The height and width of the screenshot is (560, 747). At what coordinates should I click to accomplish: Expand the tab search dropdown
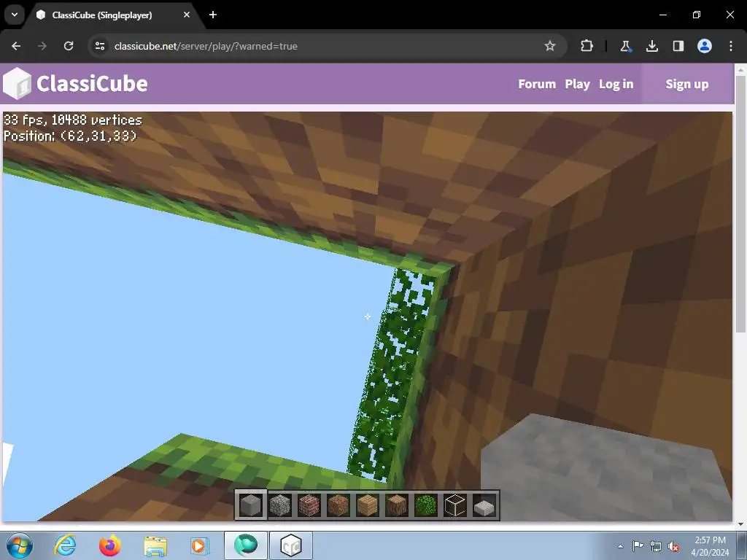(x=15, y=15)
